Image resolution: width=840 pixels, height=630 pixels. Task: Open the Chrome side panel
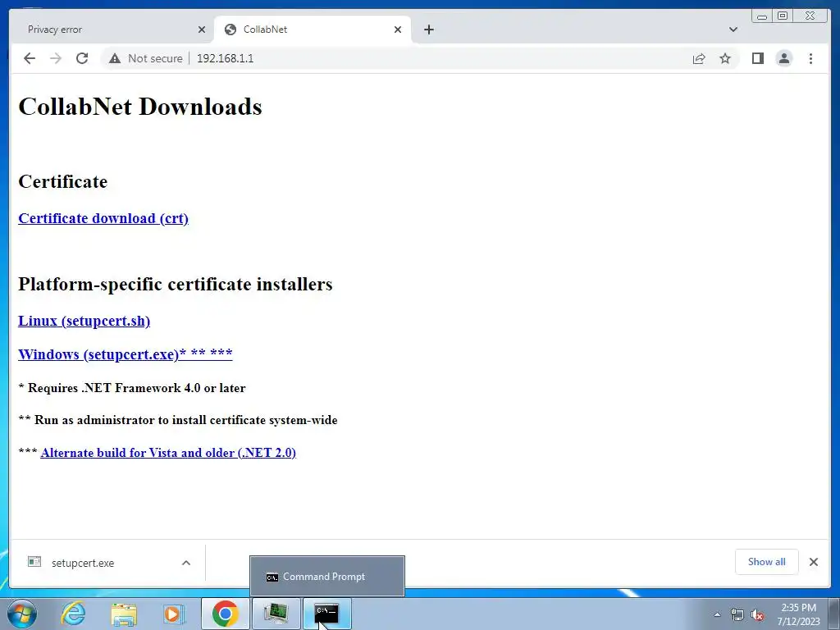(x=757, y=58)
